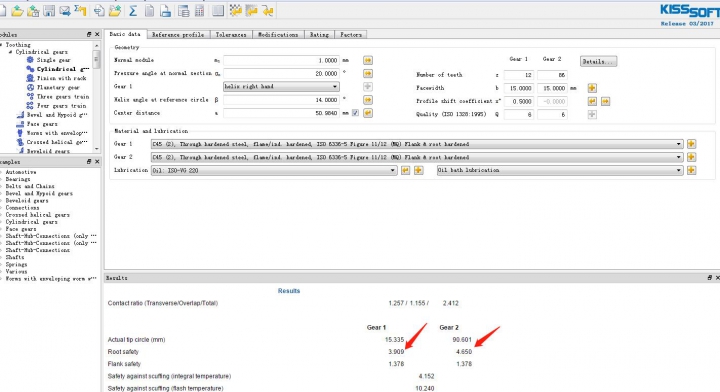This screenshot has height=392, width=720.
Task: Switch to the Tolerances tab
Action: click(x=231, y=34)
